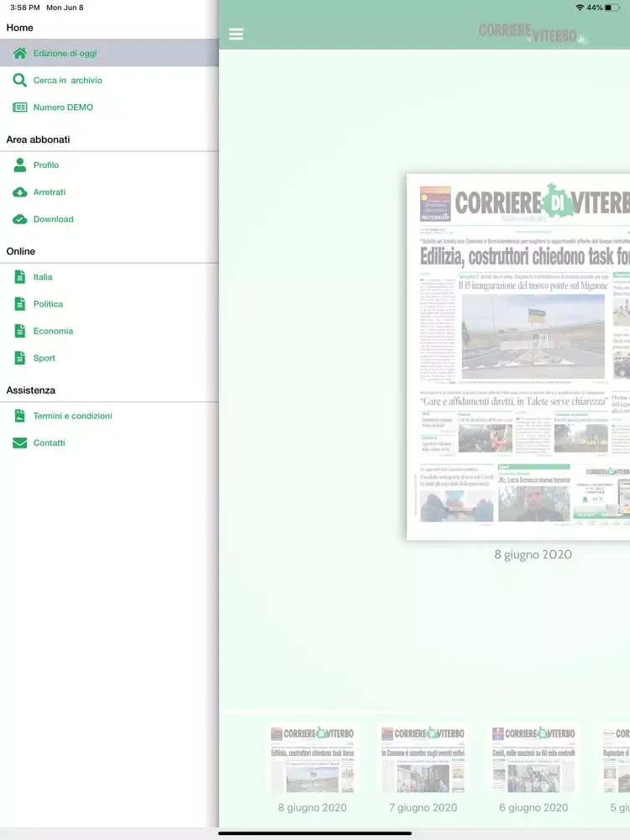Click the 'Online' section header

point(20,251)
